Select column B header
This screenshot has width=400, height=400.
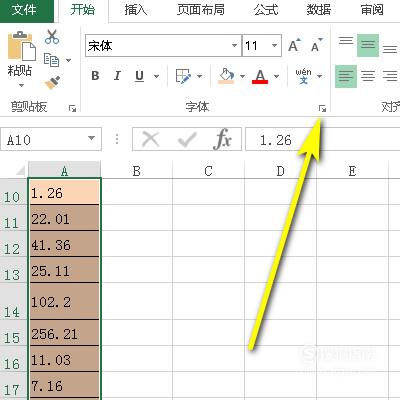tap(137, 171)
